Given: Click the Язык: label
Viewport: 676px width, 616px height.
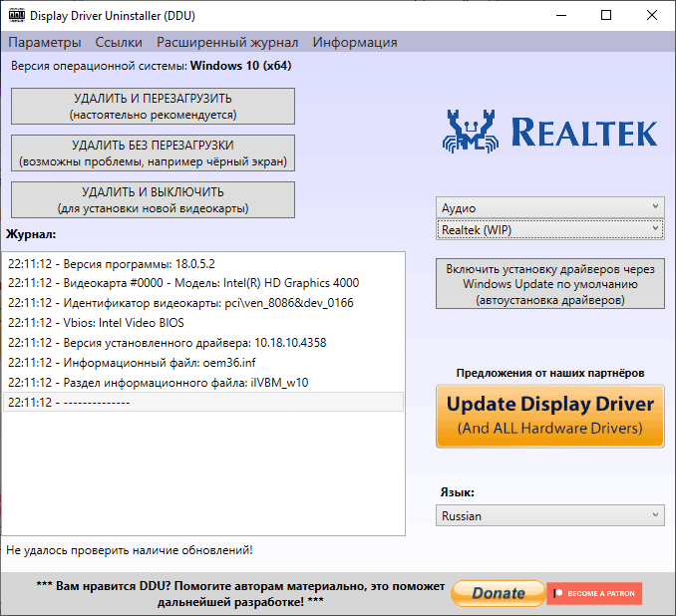Looking at the screenshot, I should click(457, 492).
